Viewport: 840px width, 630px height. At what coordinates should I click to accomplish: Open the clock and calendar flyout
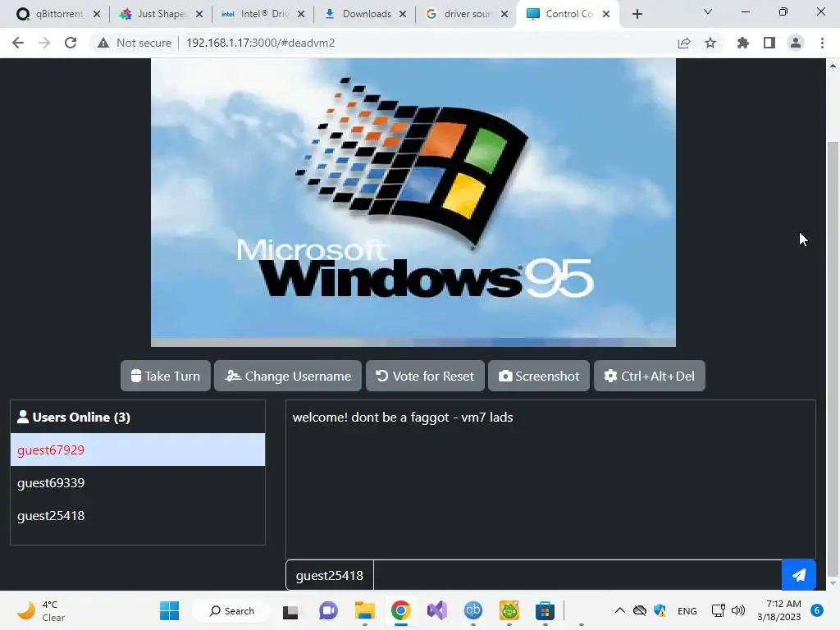pyautogui.click(x=779, y=610)
